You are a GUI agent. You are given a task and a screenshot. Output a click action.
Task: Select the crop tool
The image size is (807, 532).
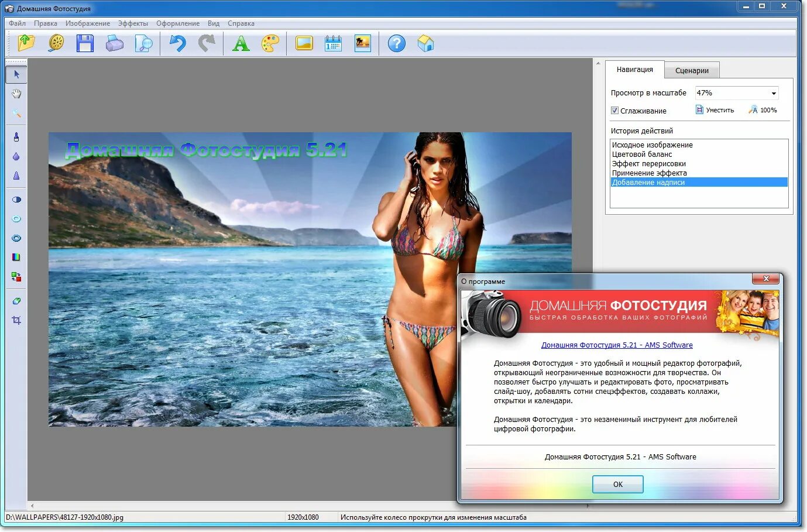[x=16, y=320]
